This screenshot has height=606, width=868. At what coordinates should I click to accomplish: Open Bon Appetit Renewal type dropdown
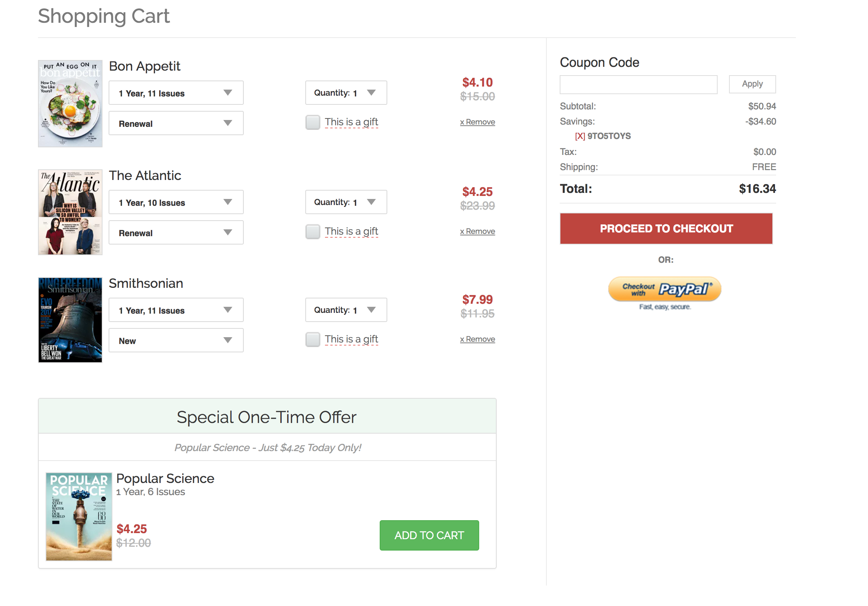pos(176,123)
